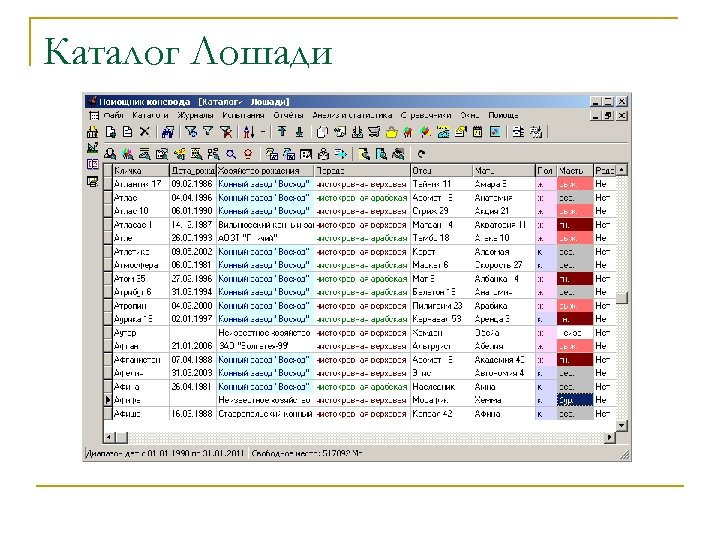Click the copy documents icon

(x=322, y=132)
